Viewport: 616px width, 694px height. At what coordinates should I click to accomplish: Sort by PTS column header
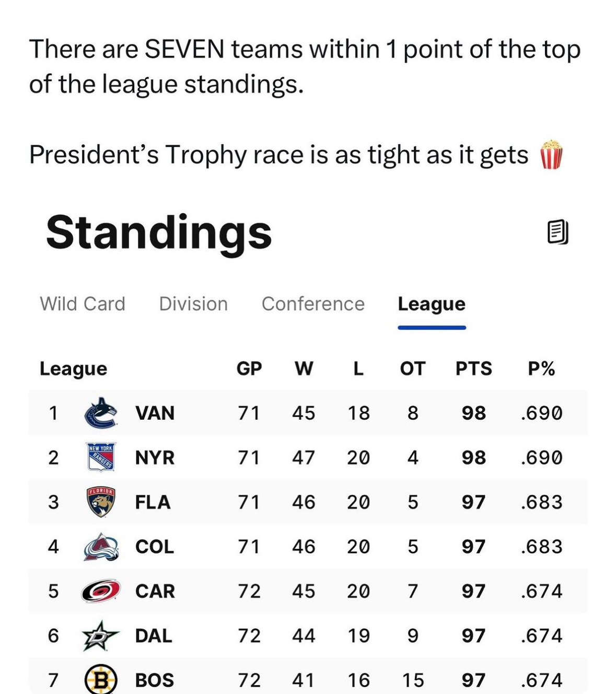coord(473,368)
